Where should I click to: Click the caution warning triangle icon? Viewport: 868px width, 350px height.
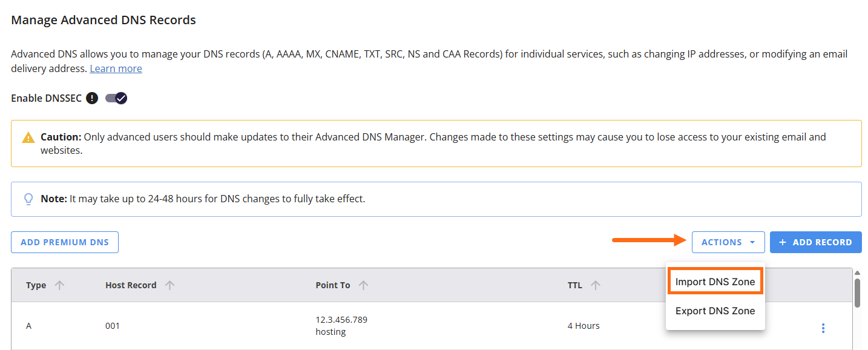coord(28,137)
